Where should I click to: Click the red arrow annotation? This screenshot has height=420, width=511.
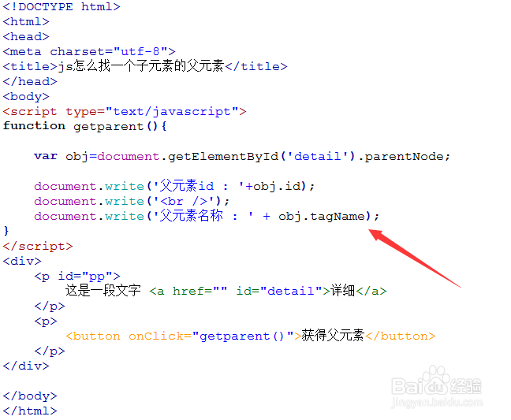coord(414,258)
